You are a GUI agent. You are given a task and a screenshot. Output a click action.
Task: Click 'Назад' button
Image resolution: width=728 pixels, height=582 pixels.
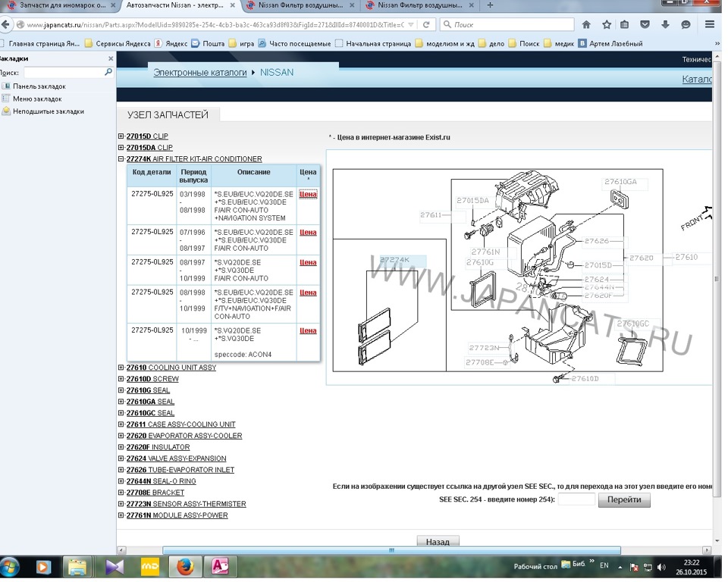coord(438,542)
